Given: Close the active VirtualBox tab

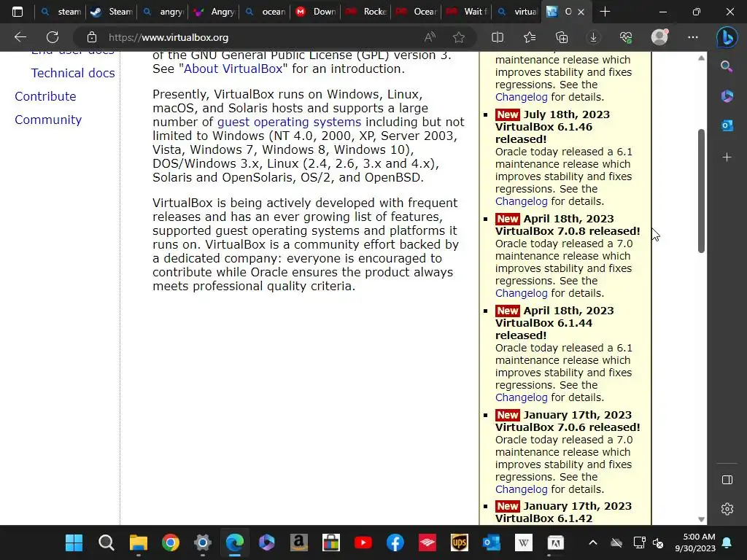Looking at the screenshot, I should click(581, 12).
